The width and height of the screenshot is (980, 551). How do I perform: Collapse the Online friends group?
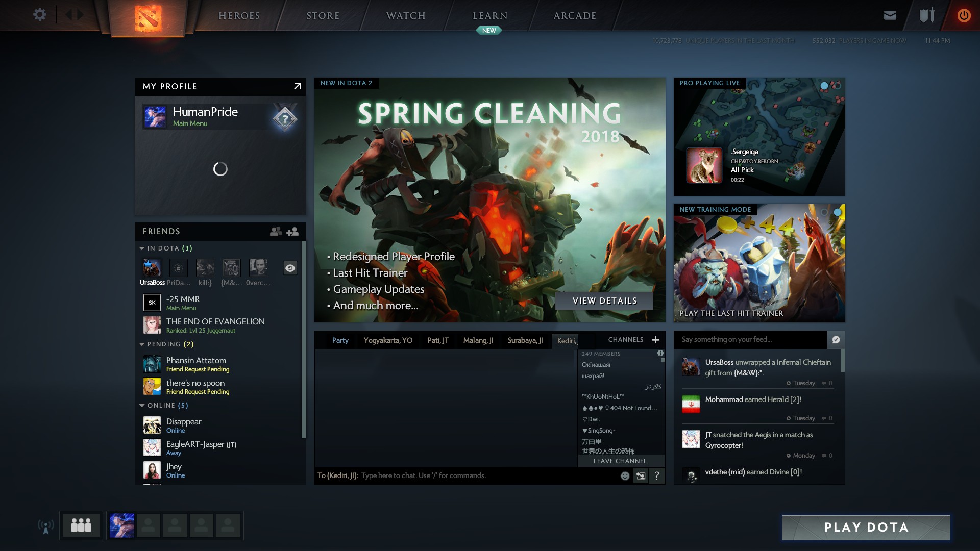coord(142,406)
